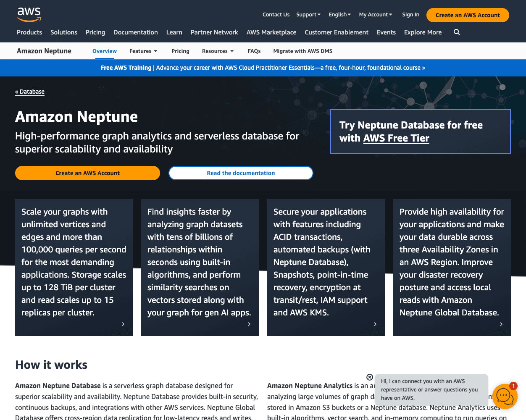Image resolution: width=526 pixels, height=420 pixels.
Task: Click Amazon Neptune product title in subnav
Action: pos(44,51)
